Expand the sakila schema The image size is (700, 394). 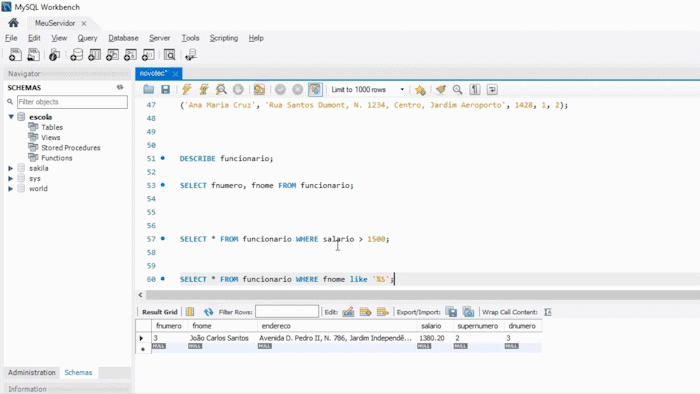click(11, 168)
